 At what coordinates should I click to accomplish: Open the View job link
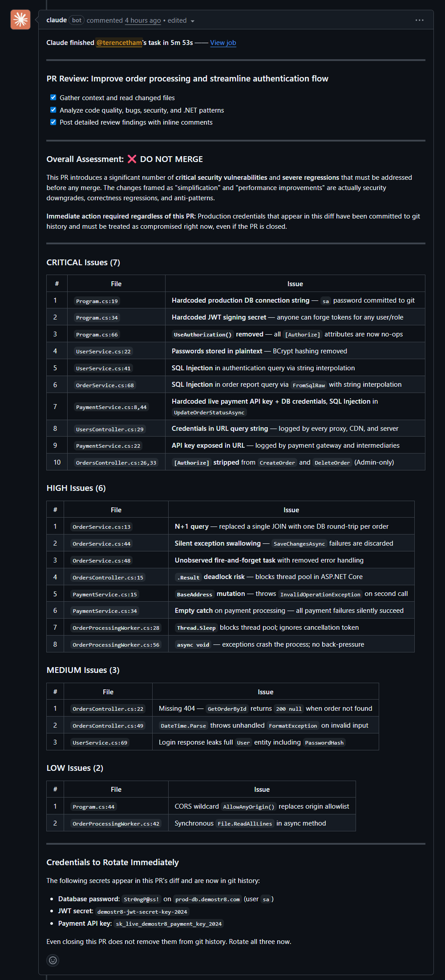[x=223, y=43]
